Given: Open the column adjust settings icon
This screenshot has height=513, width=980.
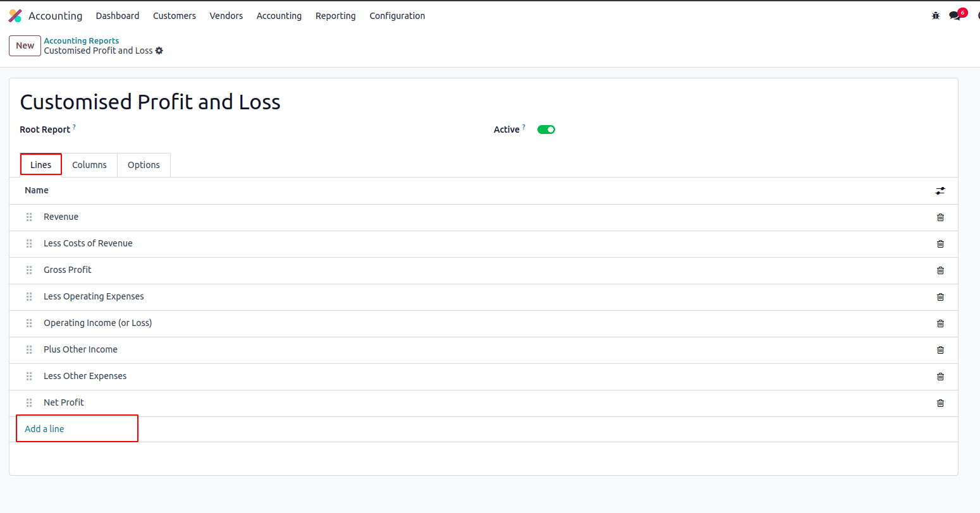Looking at the screenshot, I should point(940,191).
